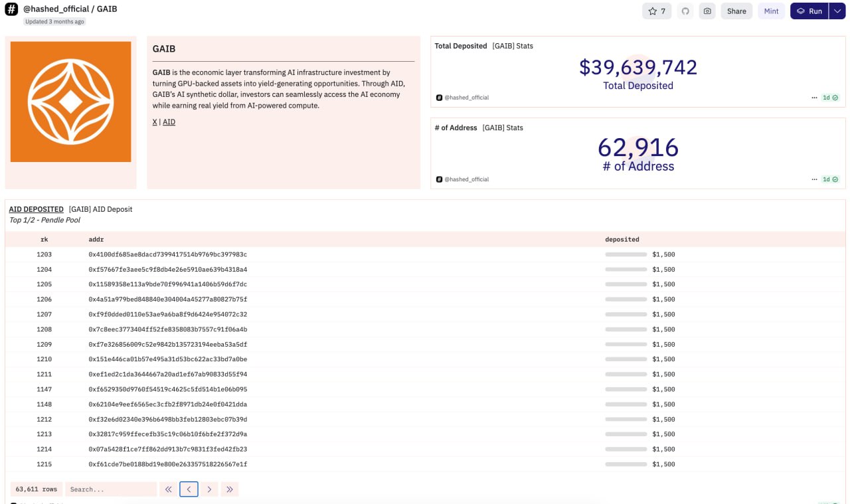Select address 0x7c8eec3773404ff52fe8358083b7557c91f06a4b
This screenshot has width=850, height=504.
coord(168,329)
